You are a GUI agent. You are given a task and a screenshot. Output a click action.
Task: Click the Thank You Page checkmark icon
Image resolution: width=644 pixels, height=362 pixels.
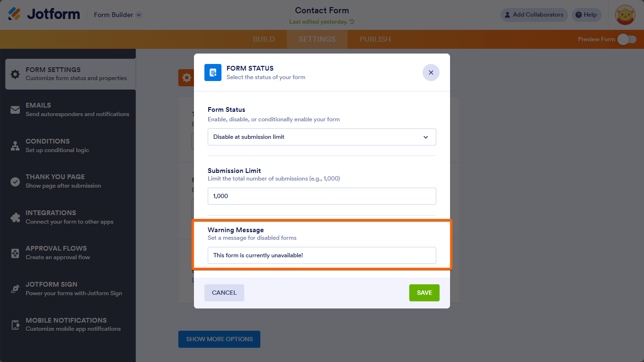[15, 181]
